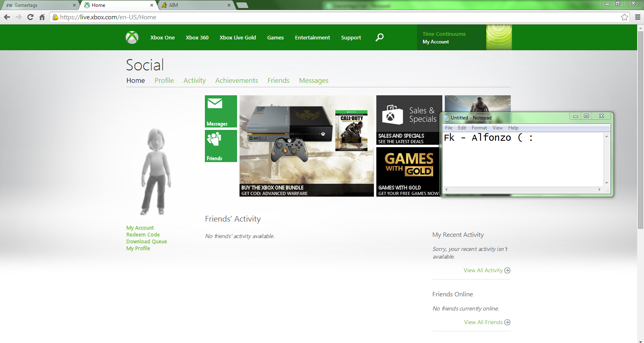644x343 pixels.
Task: Open My Account link under avatar
Action: click(x=140, y=228)
